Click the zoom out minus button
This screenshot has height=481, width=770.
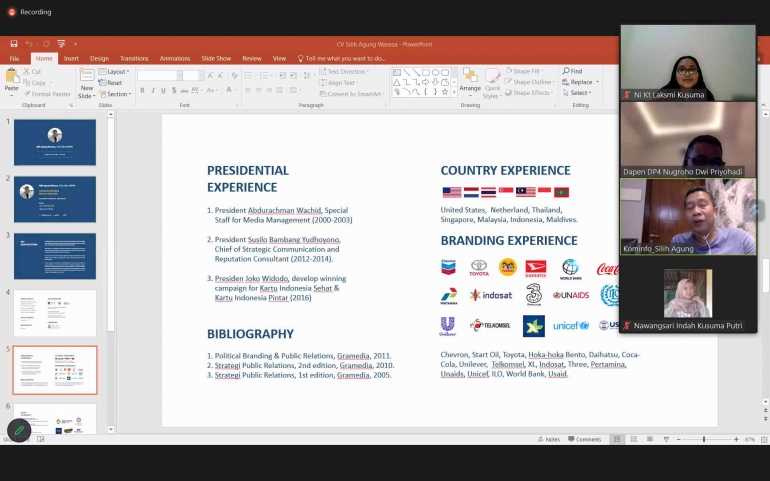tap(679, 439)
